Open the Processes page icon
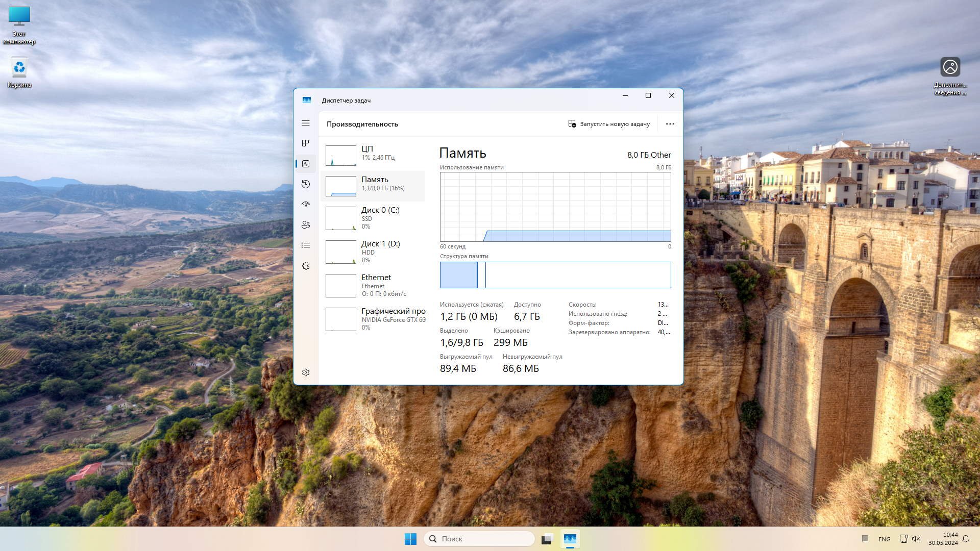980x551 pixels. (x=306, y=143)
